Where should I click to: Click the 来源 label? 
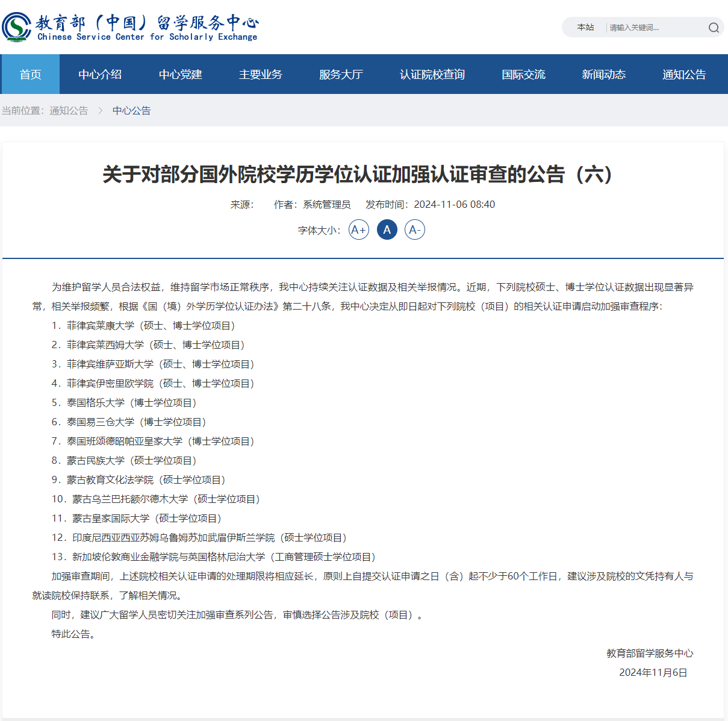click(x=242, y=204)
